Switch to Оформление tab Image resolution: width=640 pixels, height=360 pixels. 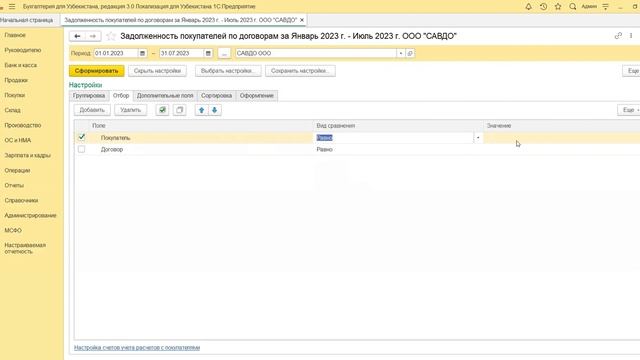[x=257, y=96]
